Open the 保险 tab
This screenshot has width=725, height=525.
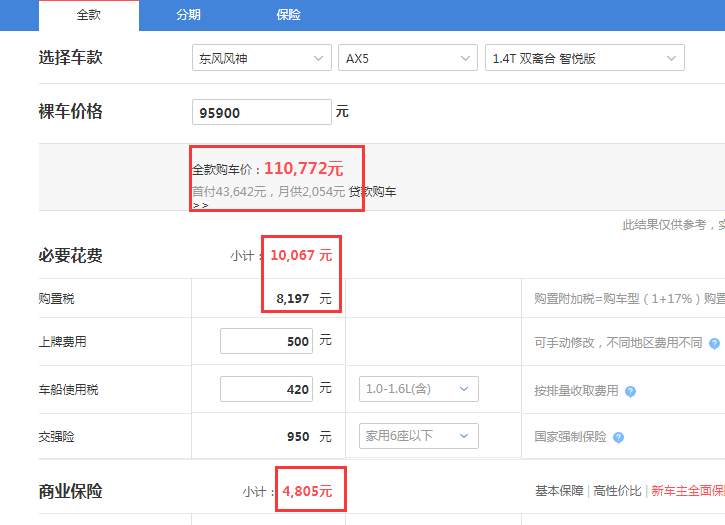point(289,15)
